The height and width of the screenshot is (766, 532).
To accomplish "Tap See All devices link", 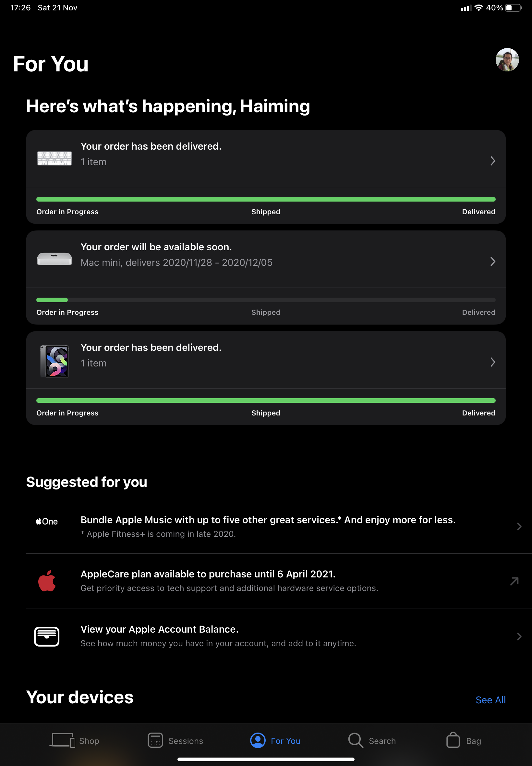I will [490, 700].
